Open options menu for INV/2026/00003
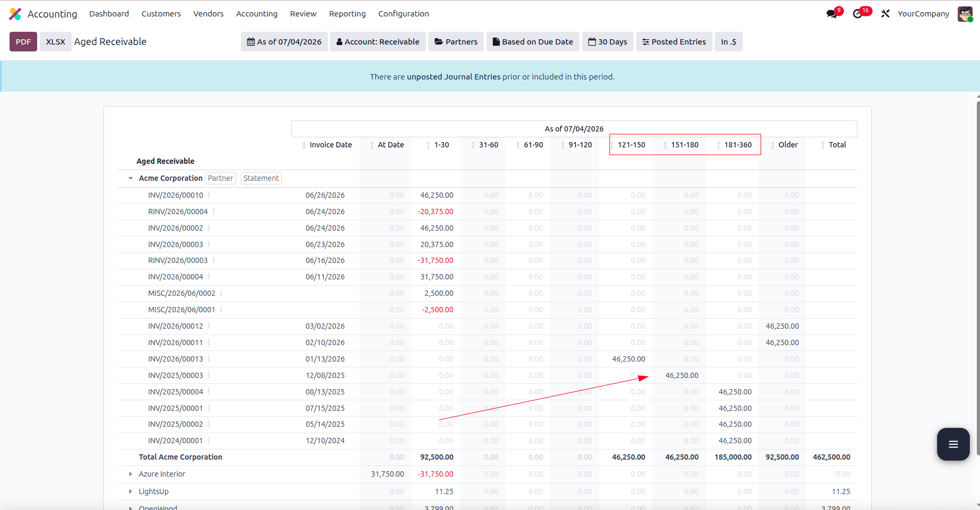This screenshot has width=980, height=510. pos(209,244)
